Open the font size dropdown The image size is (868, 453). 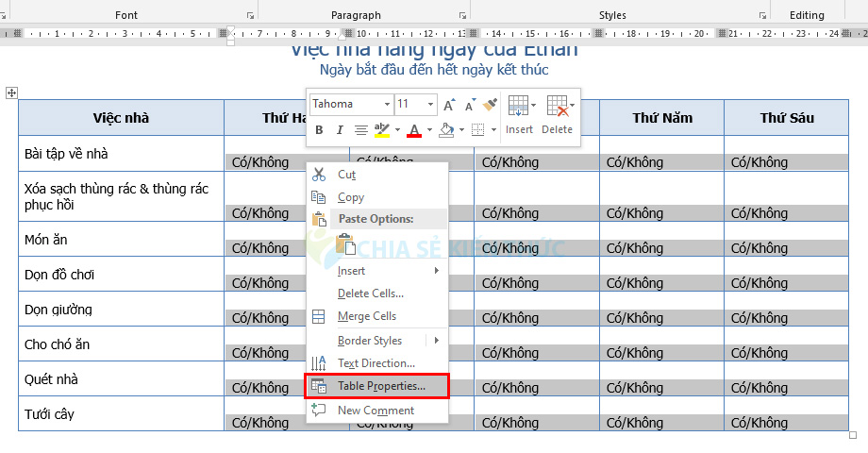(x=431, y=104)
